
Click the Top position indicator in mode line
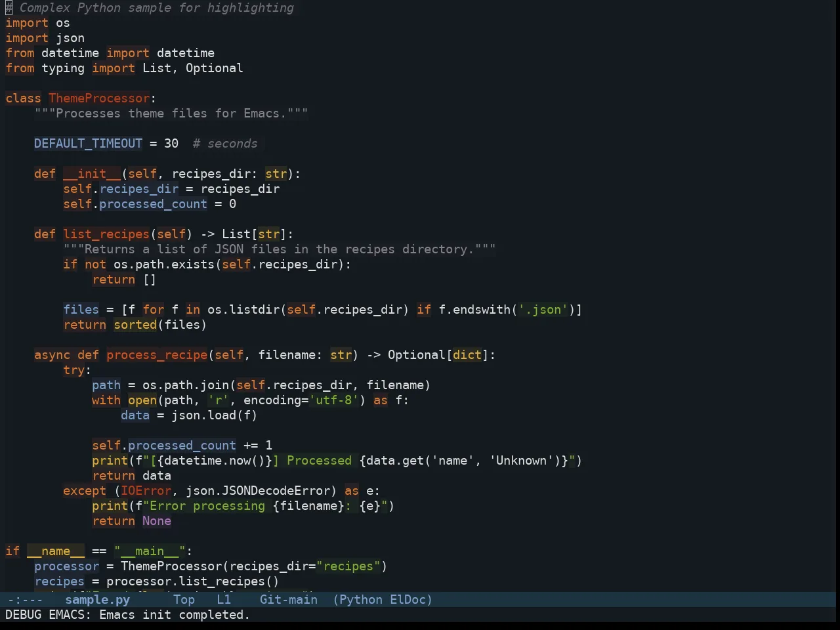[184, 600]
